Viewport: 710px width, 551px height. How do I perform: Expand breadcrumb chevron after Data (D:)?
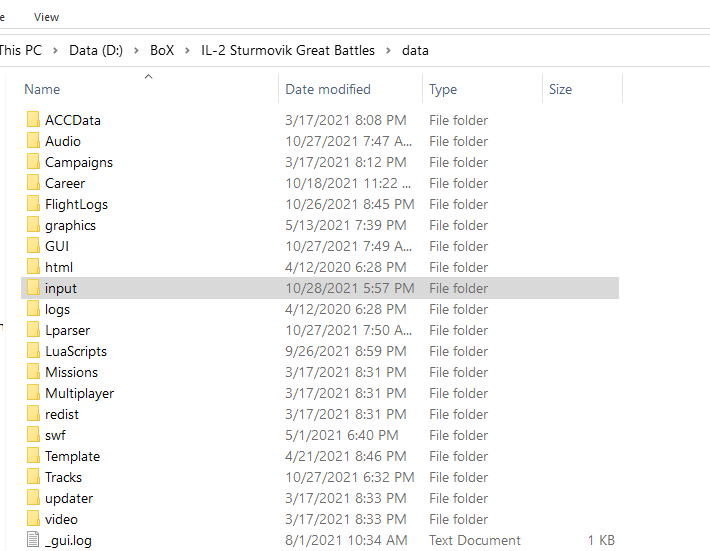136,50
